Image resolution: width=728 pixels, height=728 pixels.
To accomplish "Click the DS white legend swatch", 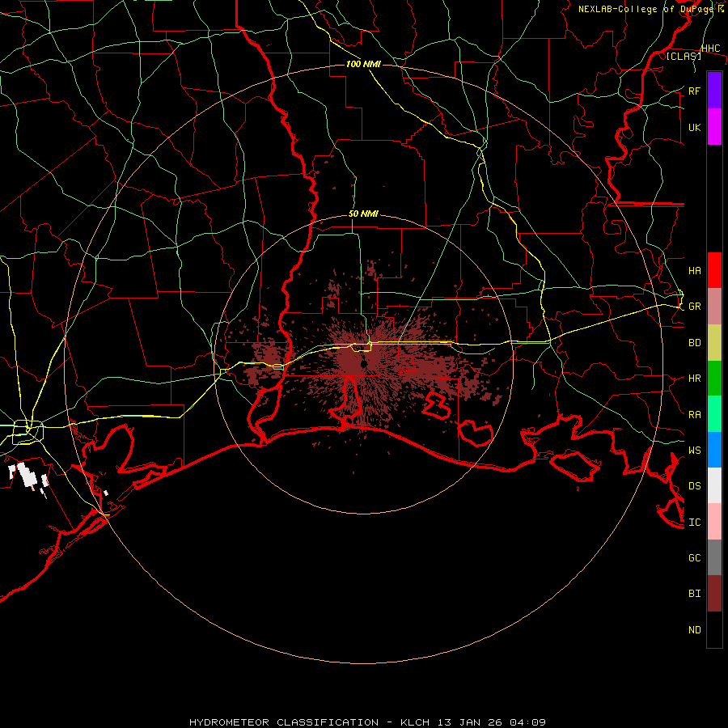I will point(714,485).
